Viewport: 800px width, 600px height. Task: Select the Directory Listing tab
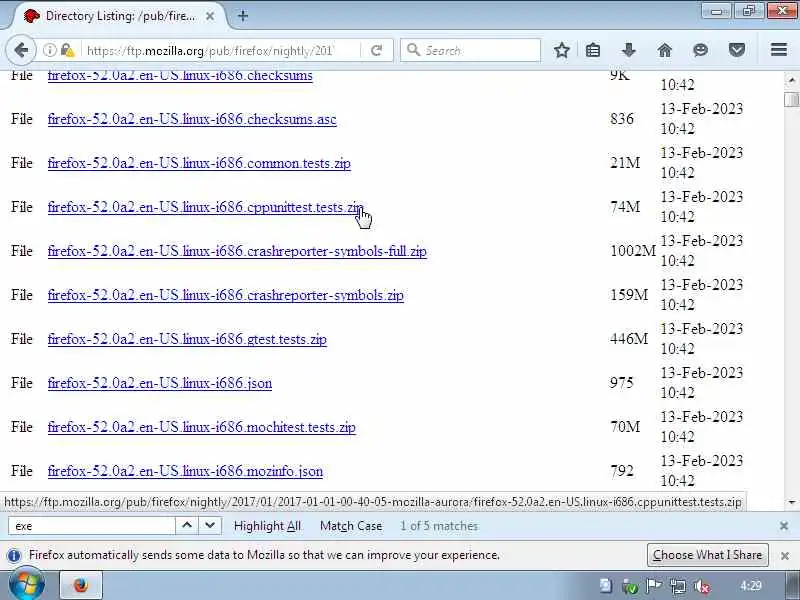coord(118,16)
